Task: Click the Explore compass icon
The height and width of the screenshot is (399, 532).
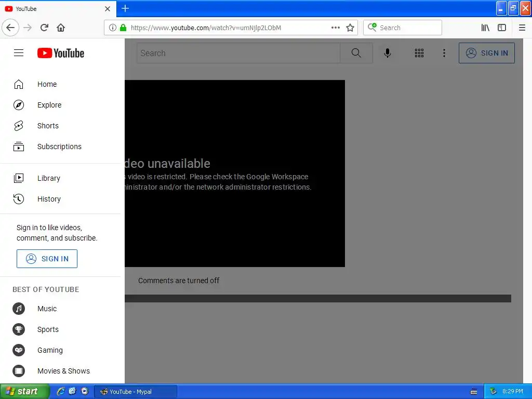Action: pyautogui.click(x=19, y=105)
